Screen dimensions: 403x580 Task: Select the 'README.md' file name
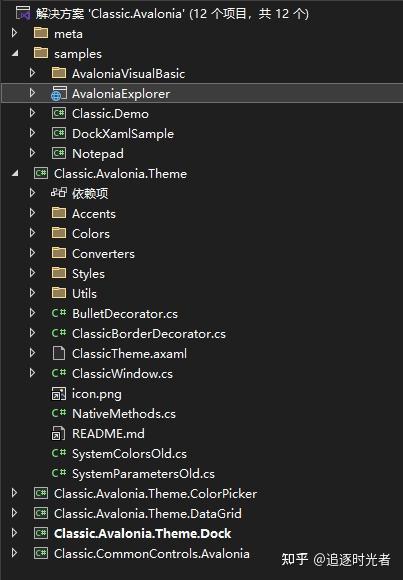click(x=108, y=434)
